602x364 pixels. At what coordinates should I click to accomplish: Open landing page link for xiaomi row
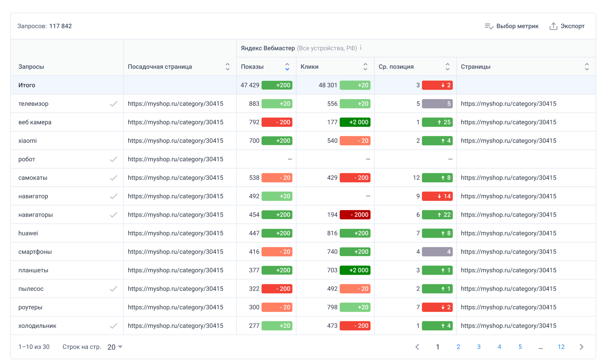click(175, 141)
